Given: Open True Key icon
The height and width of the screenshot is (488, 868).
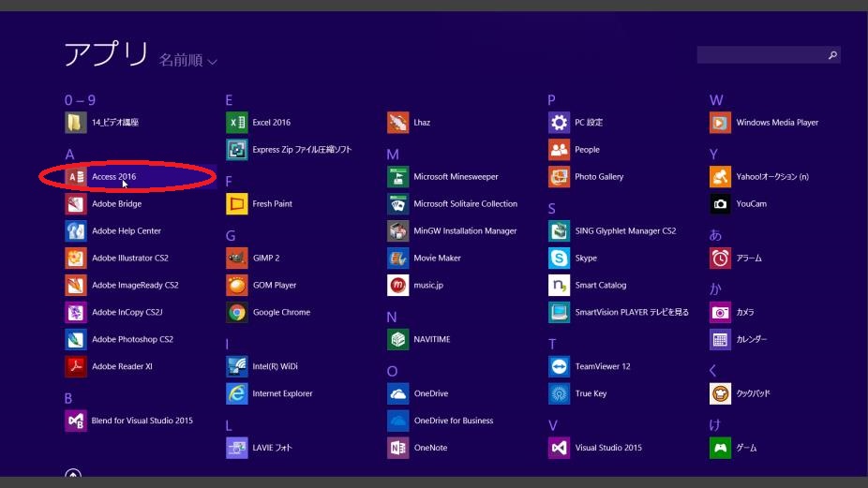Looking at the screenshot, I should (559, 393).
